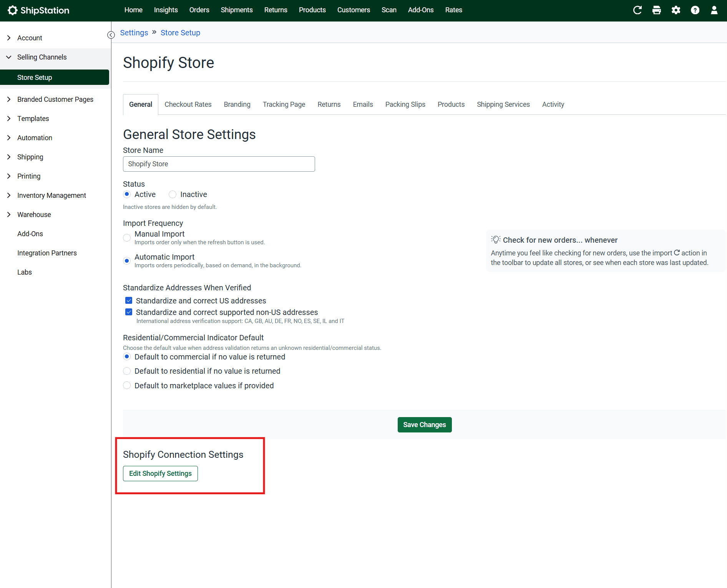Go to the Orders menu
The image size is (727, 588).
tap(199, 10)
